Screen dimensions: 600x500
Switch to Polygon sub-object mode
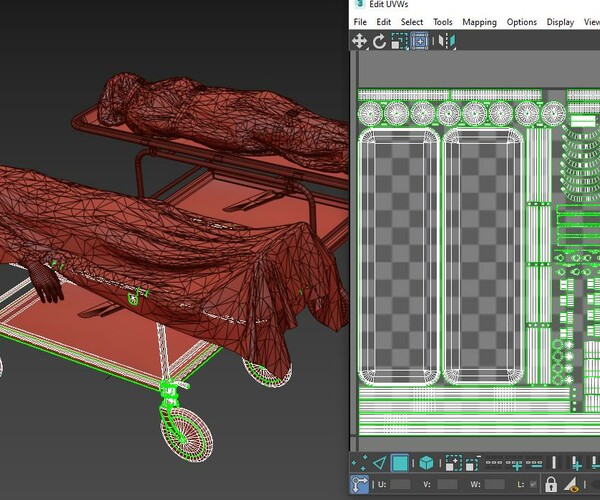coord(400,463)
